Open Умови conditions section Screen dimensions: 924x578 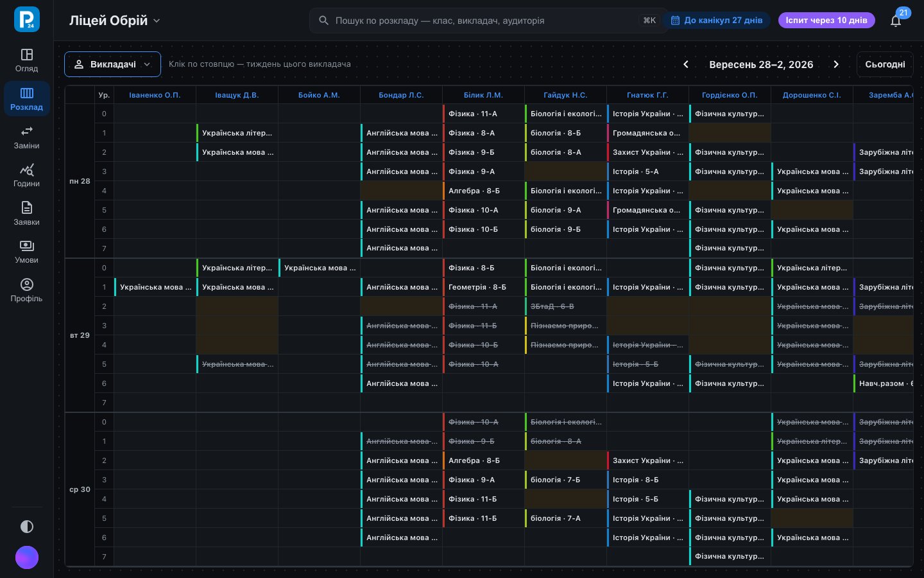[x=26, y=252]
